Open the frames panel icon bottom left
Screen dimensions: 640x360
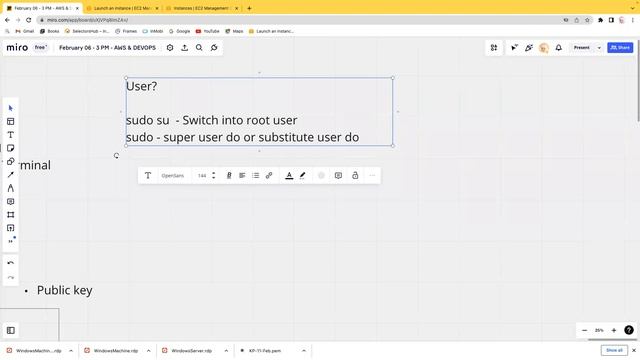pyautogui.click(x=11, y=330)
